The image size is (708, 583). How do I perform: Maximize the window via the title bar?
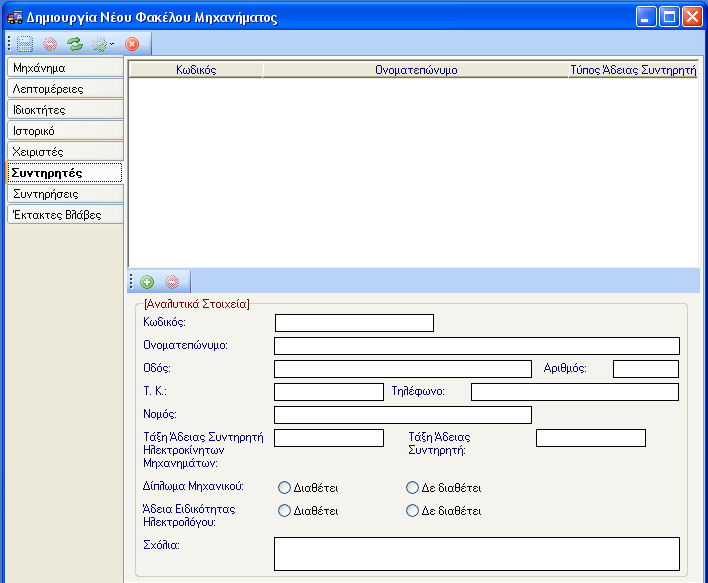[x=669, y=17]
